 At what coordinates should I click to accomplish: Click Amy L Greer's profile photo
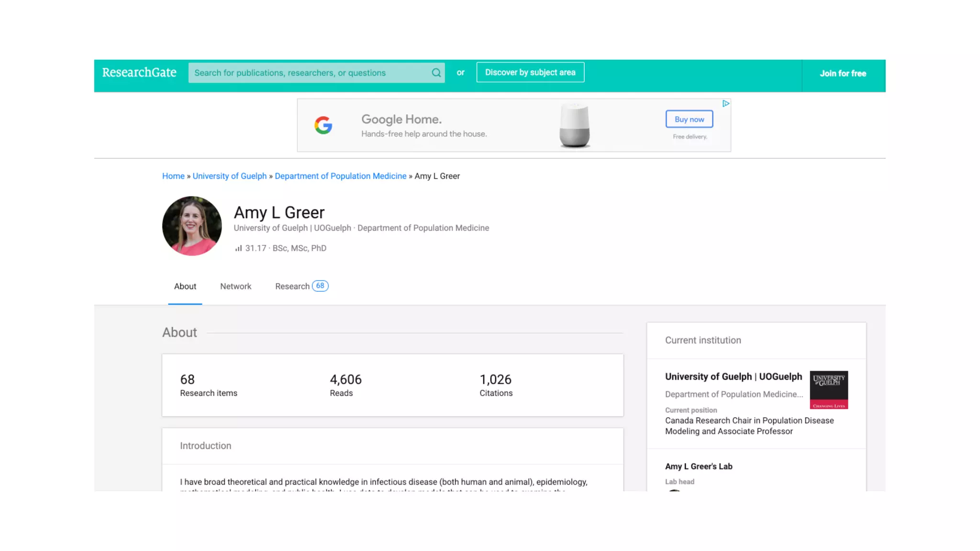pos(192,226)
